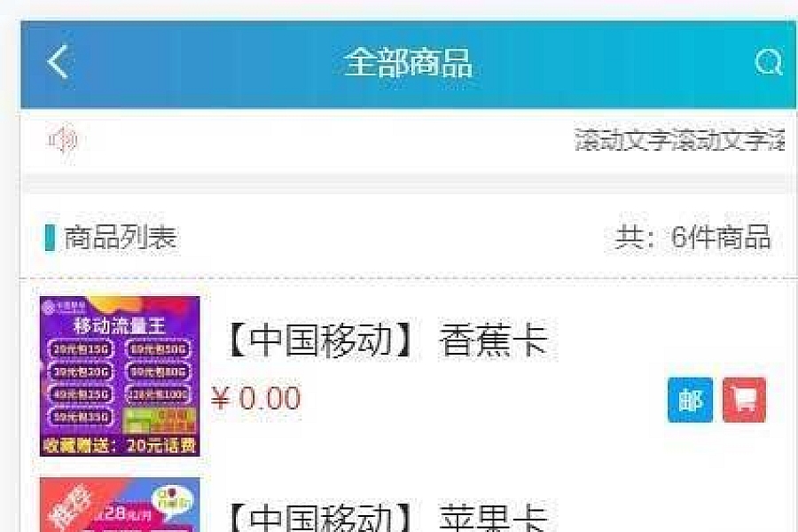This screenshot has width=798, height=532.
Task: Open the 【中国移动】香蕉卡 product title
Action: coord(387,340)
